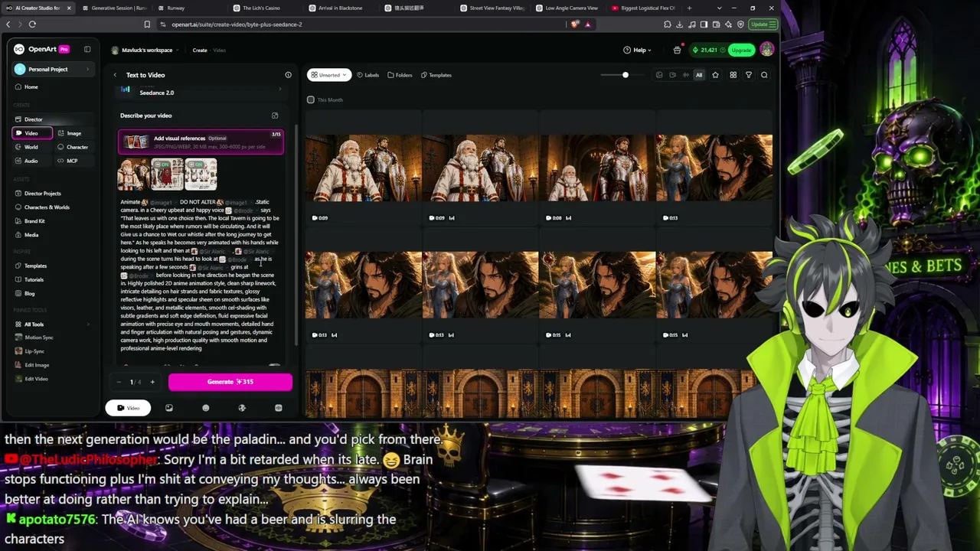This screenshot has height=551, width=980.
Task: Open the browser tab list chevron
Action: [719, 8]
